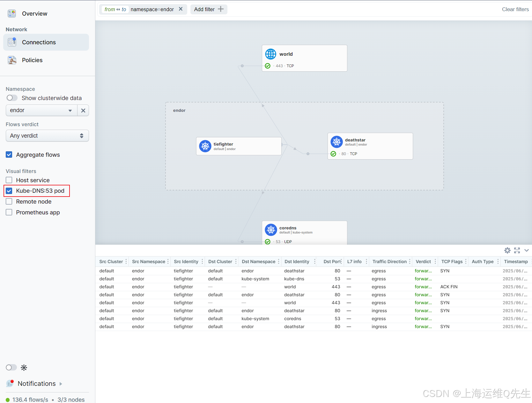Open Dst Cluster column options
The image size is (532, 403).
pyautogui.click(x=236, y=262)
